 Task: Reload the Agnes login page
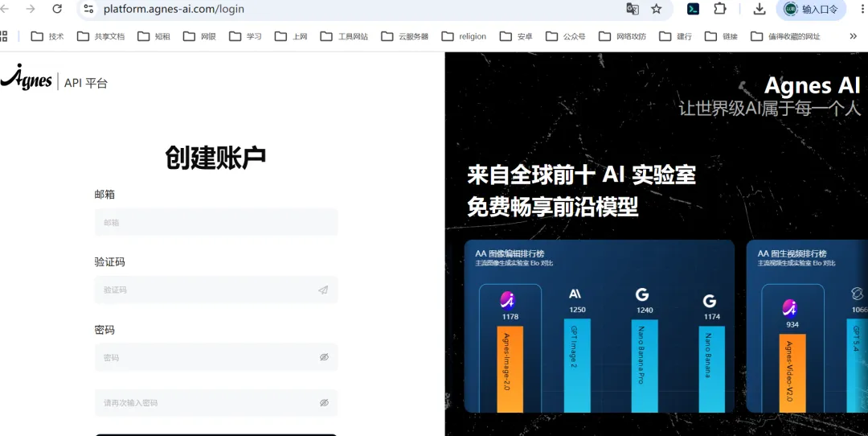pyautogui.click(x=57, y=9)
